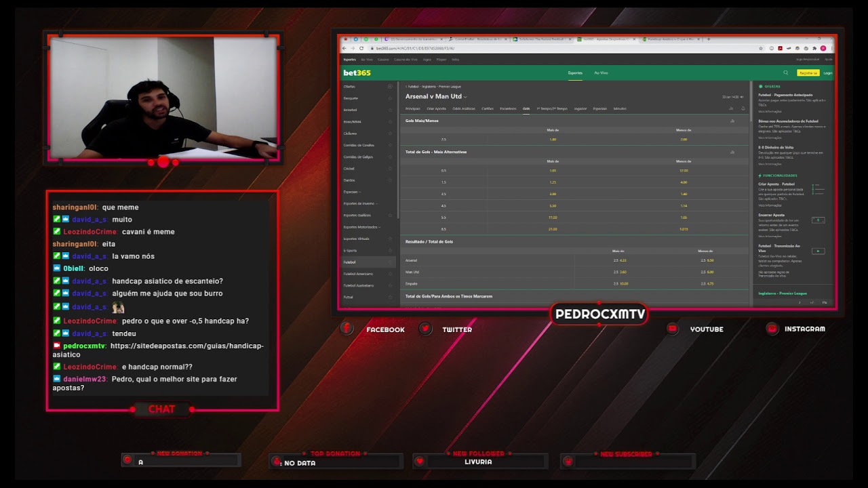868x488 pixels.
Task: Switch to the Escanteios market tab
Action: click(x=508, y=108)
